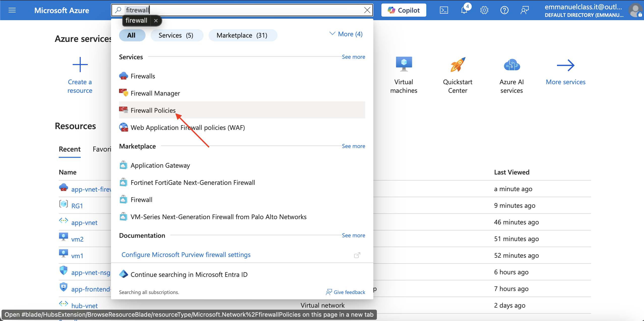Open Cloud Shell terminal icon
This screenshot has height=321, width=644.
[x=444, y=10]
